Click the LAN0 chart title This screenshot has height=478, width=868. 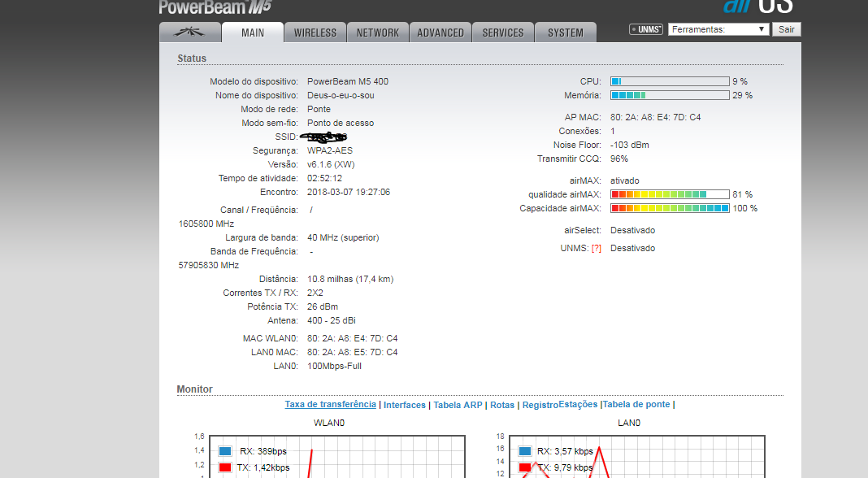(x=629, y=424)
